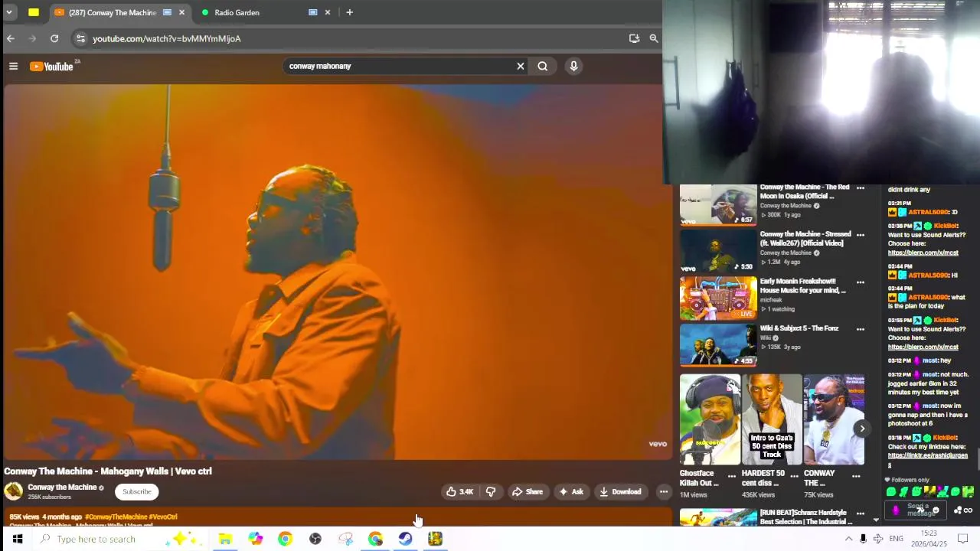Open Conway the Machine channel avatar

click(x=14, y=491)
